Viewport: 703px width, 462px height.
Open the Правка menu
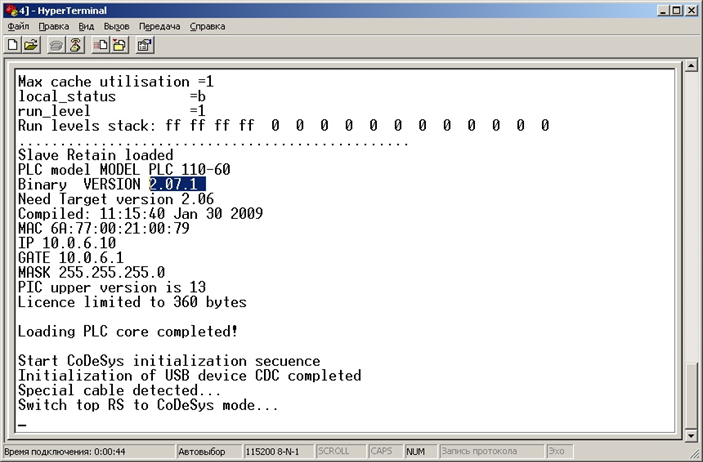[x=53, y=25]
